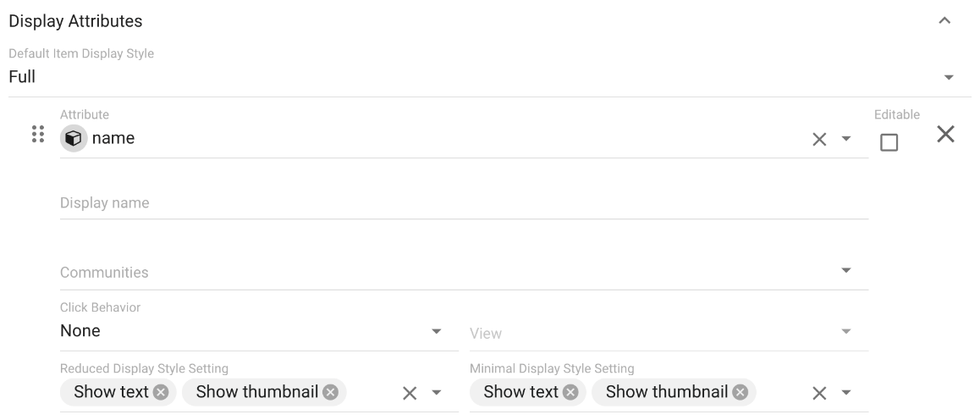Open the View dropdown
980x420 pixels.
coord(845,332)
